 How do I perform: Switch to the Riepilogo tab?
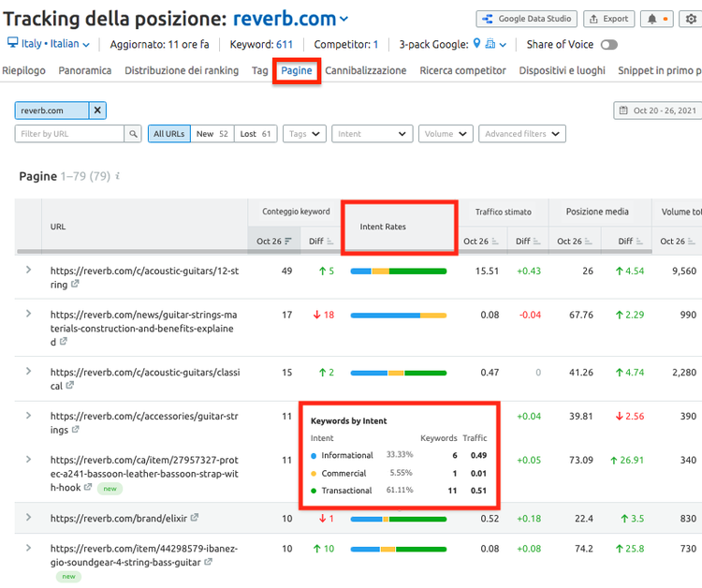click(23, 71)
